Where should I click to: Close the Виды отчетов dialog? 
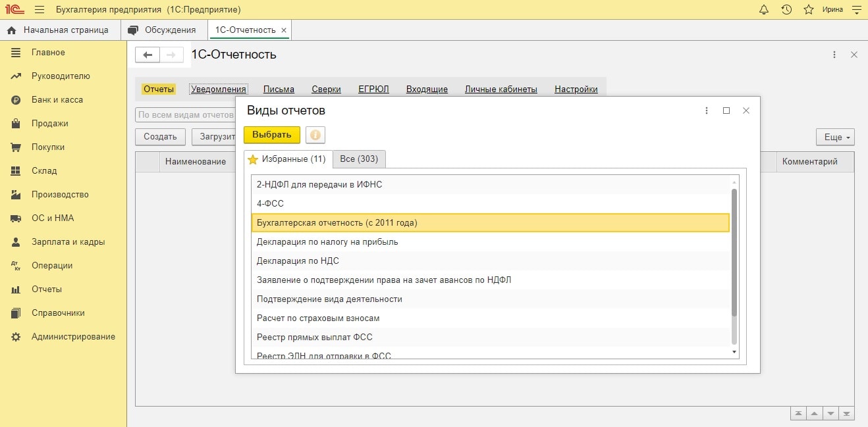(x=746, y=111)
